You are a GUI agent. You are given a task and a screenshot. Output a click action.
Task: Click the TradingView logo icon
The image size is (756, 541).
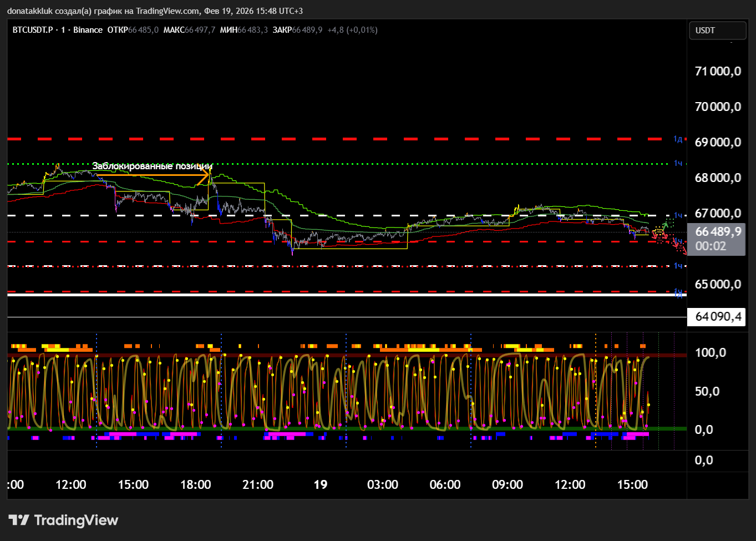[x=19, y=520]
